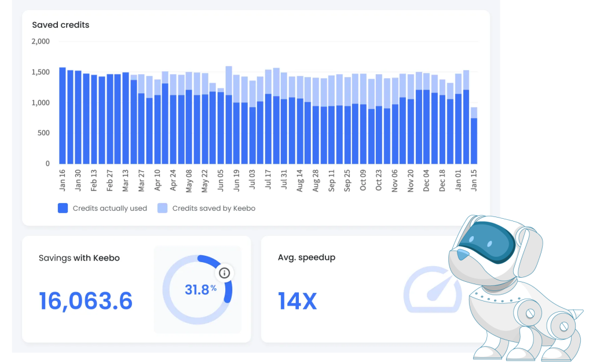Click the 31.8% savings donut progress ring
Screen dimensions: 593x364
pos(197,289)
